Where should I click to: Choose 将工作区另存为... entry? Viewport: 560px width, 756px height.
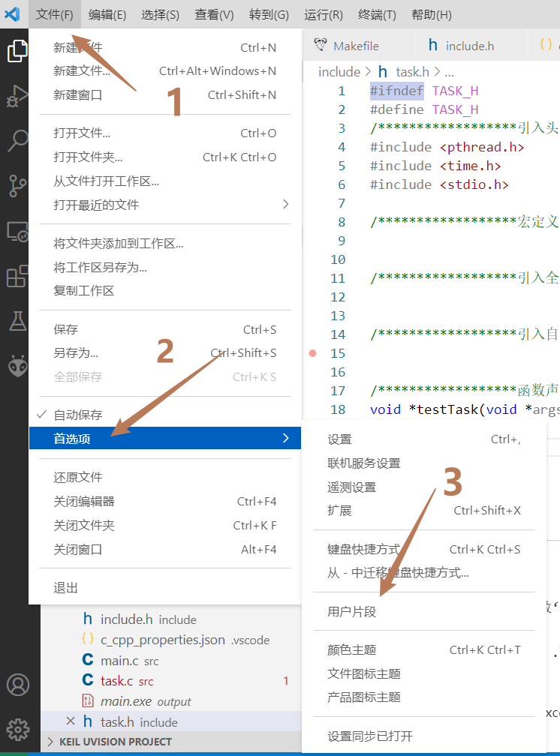point(164,267)
